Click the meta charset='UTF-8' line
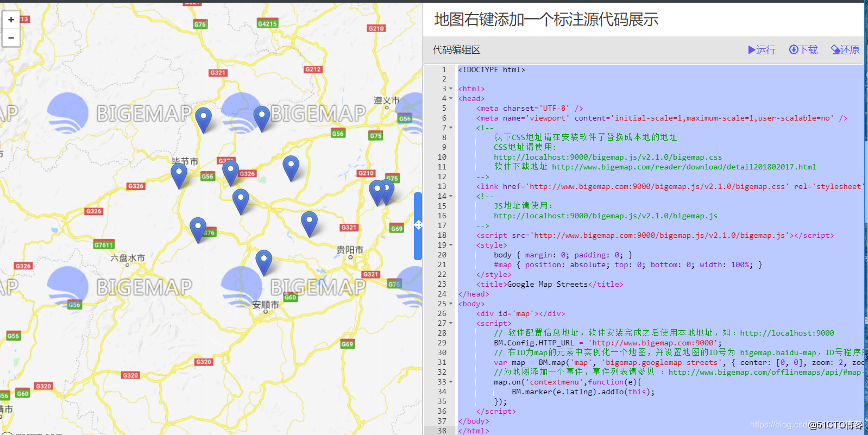The height and width of the screenshot is (435, 868). point(530,108)
